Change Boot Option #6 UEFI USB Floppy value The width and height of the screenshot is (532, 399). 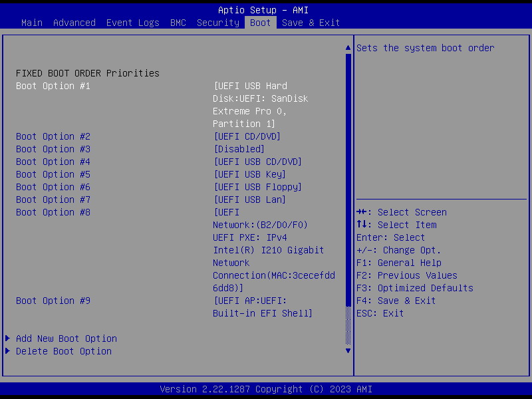point(257,187)
